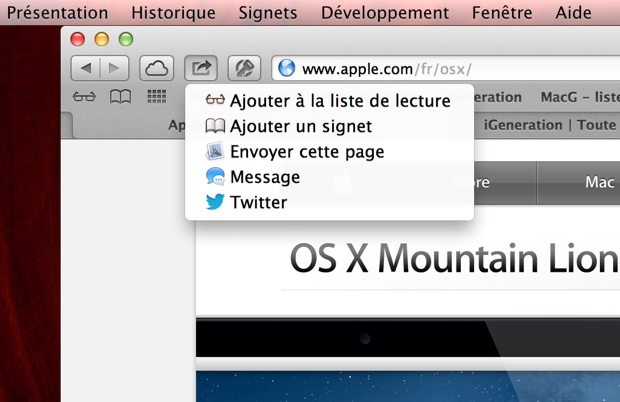The height and width of the screenshot is (402, 620).
Task: Click the Twitter bird icon
Action: click(215, 202)
